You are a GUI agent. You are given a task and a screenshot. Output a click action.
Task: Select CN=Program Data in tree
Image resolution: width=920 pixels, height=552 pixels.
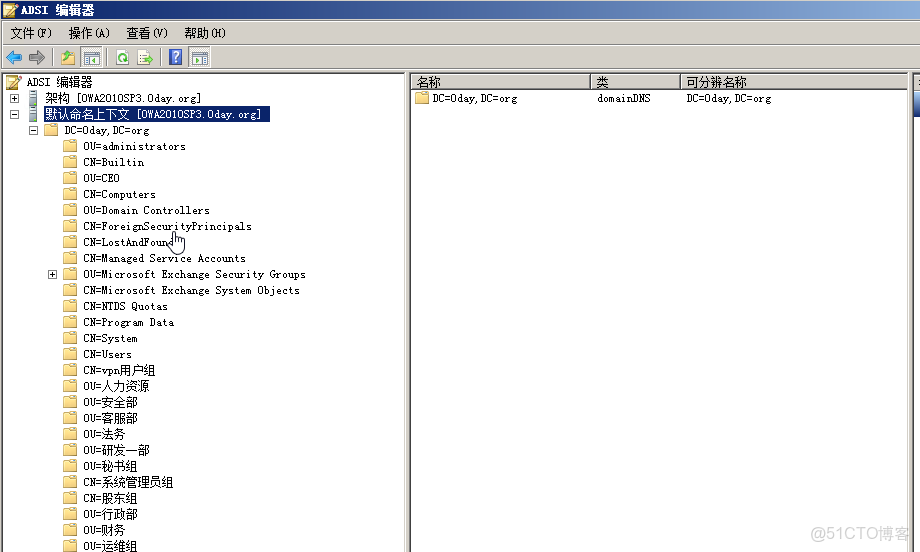point(128,322)
